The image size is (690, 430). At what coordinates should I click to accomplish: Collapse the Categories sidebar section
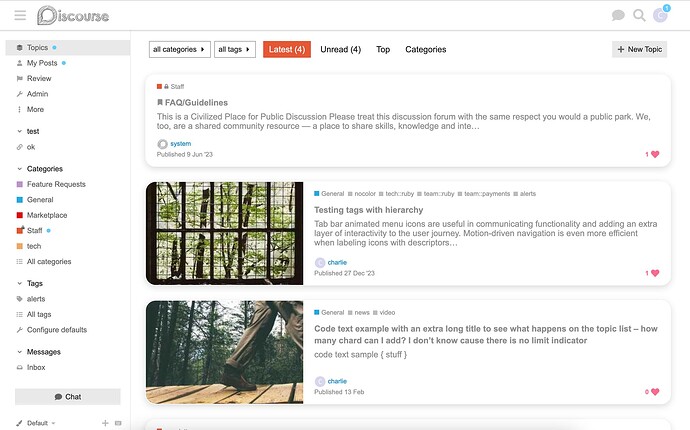pos(19,169)
